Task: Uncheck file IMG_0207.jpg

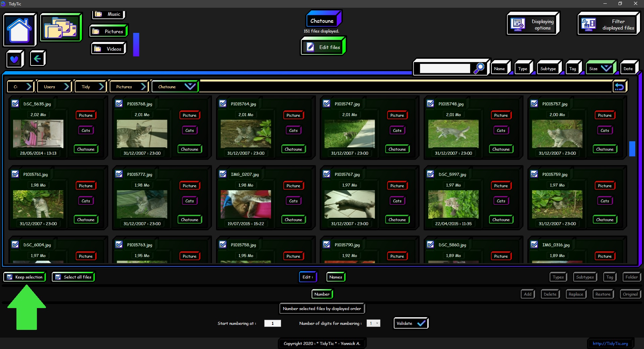Action: coord(223,174)
